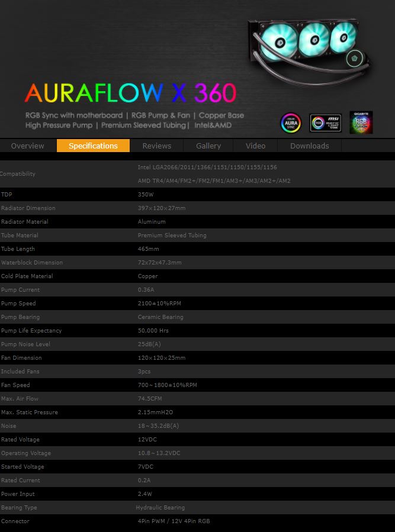
Task: Open the Overview tab
Action: coord(28,146)
